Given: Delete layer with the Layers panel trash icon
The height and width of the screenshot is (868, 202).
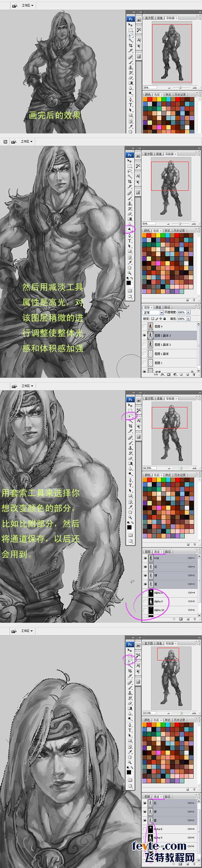Looking at the screenshot, I should point(193,374).
